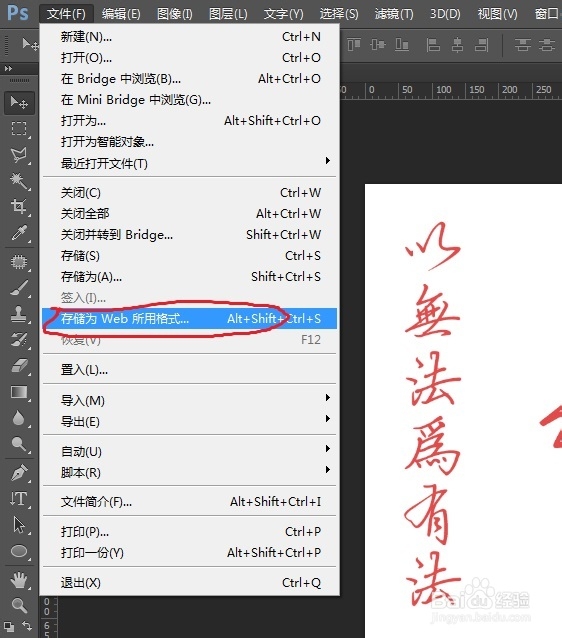Choose 在 Bridge 中浏览(B)...
This screenshot has width=562, height=638.
(190, 79)
